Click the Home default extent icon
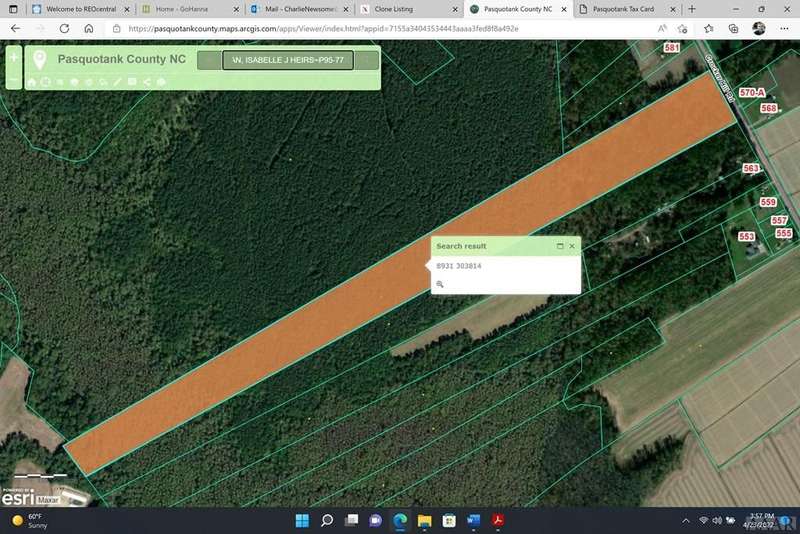Screen dimensions: 800x534 click(31, 82)
